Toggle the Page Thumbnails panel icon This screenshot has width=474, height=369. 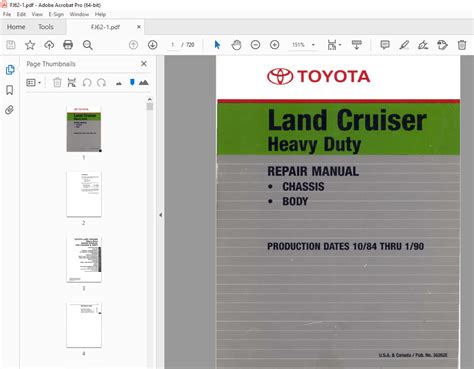pos(10,70)
